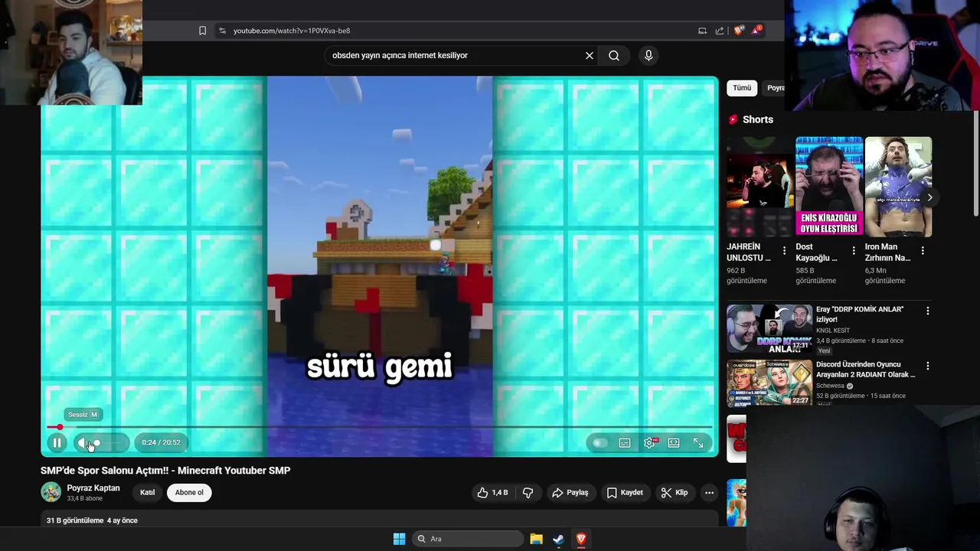Open options for DDRP KOMİK ANLAR video
980x551 pixels.
(928, 311)
